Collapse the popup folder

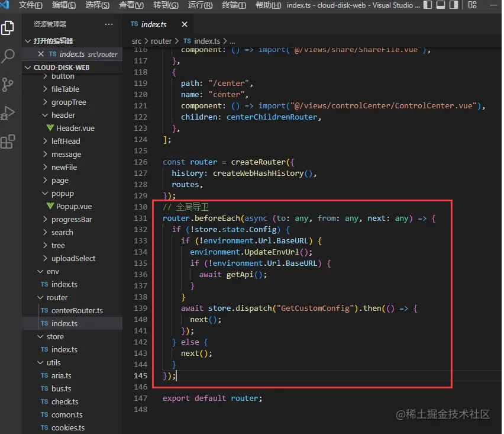[72, 194]
